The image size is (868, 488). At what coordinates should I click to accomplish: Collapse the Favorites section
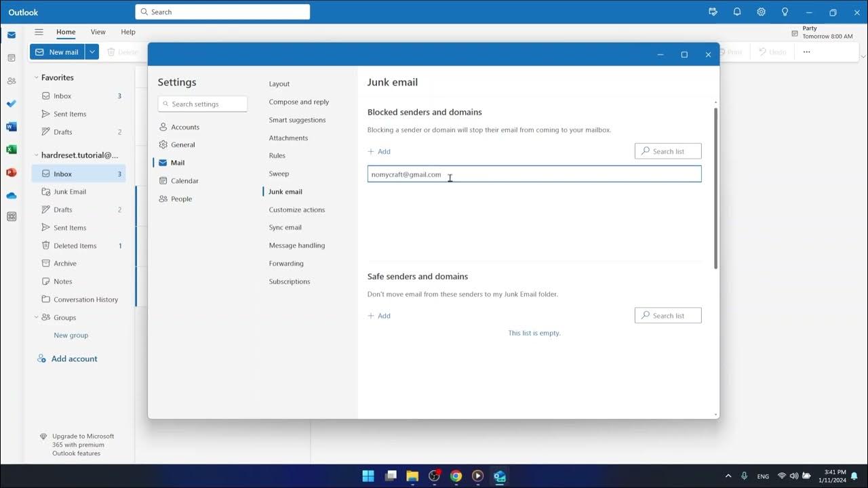37,77
